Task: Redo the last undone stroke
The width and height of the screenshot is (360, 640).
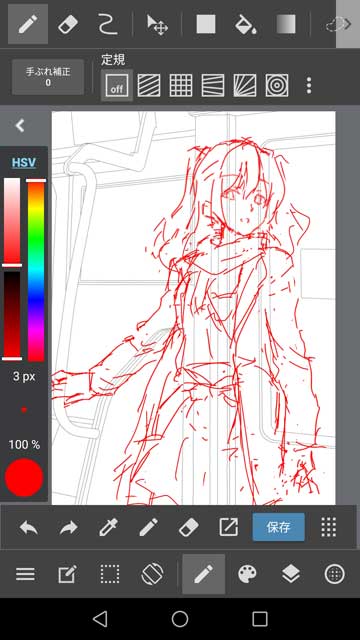Action: pyautogui.click(x=69, y=527)
